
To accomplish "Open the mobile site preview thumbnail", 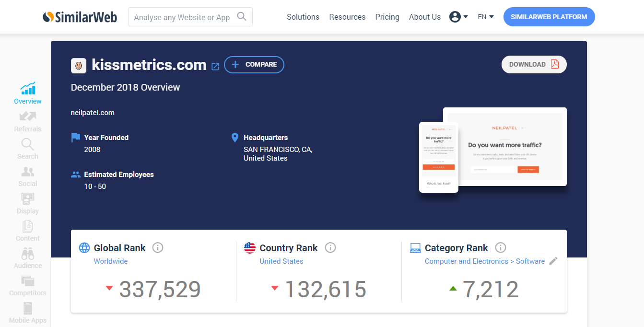I will [439, 157].
